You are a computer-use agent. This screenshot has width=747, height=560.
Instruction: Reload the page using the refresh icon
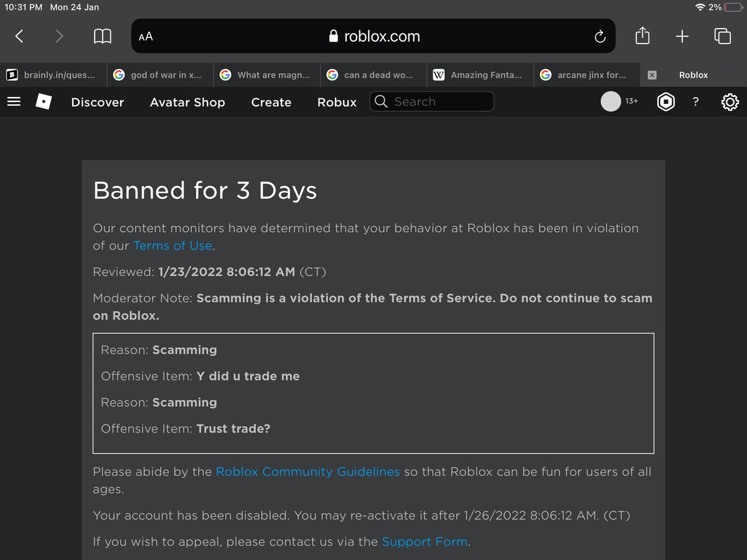point(599,36)
